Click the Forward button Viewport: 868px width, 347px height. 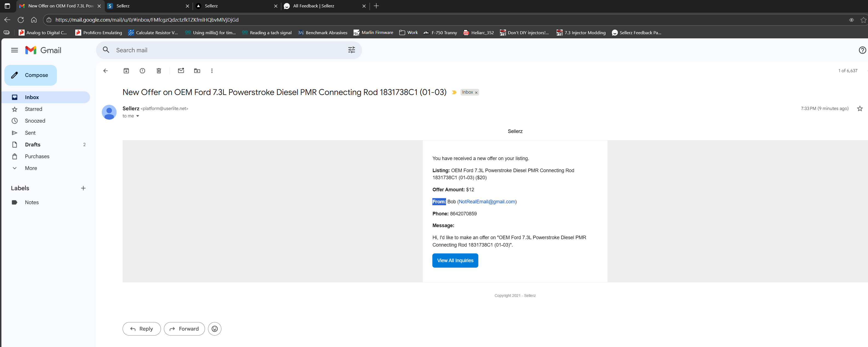[184, 329]
